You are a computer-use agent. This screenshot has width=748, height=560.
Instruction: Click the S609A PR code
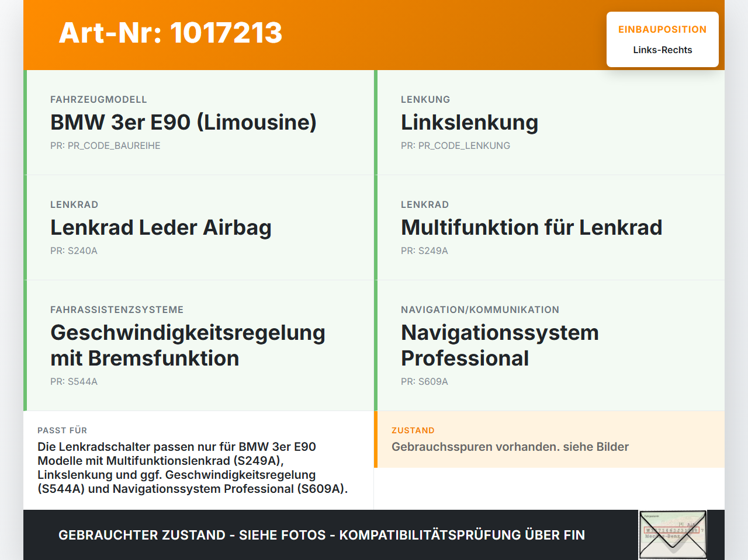424,381
